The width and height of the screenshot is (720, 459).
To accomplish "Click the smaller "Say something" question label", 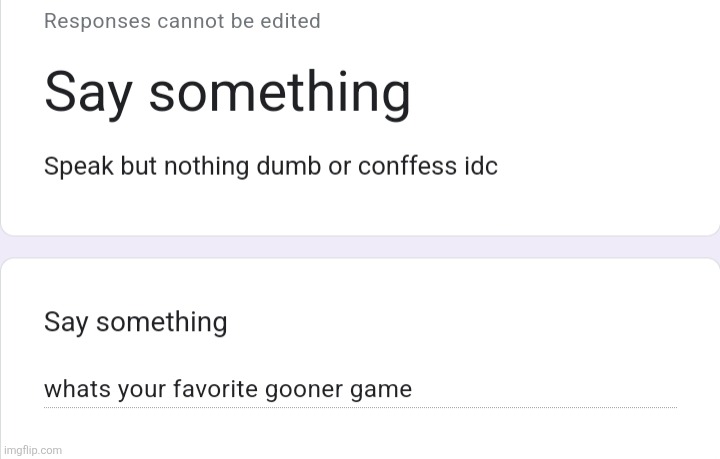I will (x=135, y=322).
